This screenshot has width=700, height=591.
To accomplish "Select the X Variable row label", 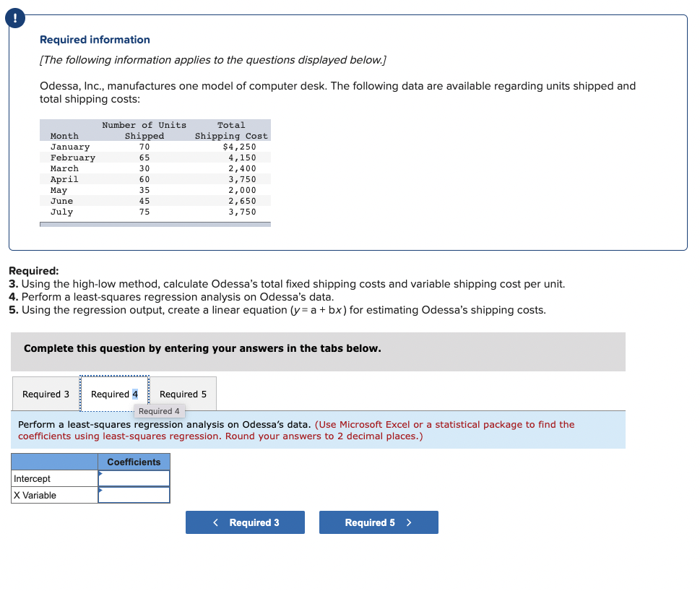I will (33, 495).
